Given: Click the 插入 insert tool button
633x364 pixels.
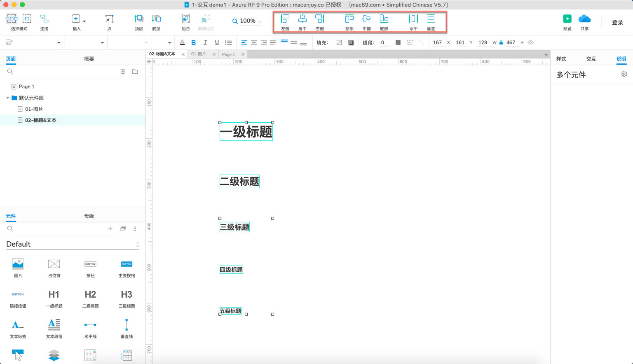Looking at the screenshot, I should [76, 22].
